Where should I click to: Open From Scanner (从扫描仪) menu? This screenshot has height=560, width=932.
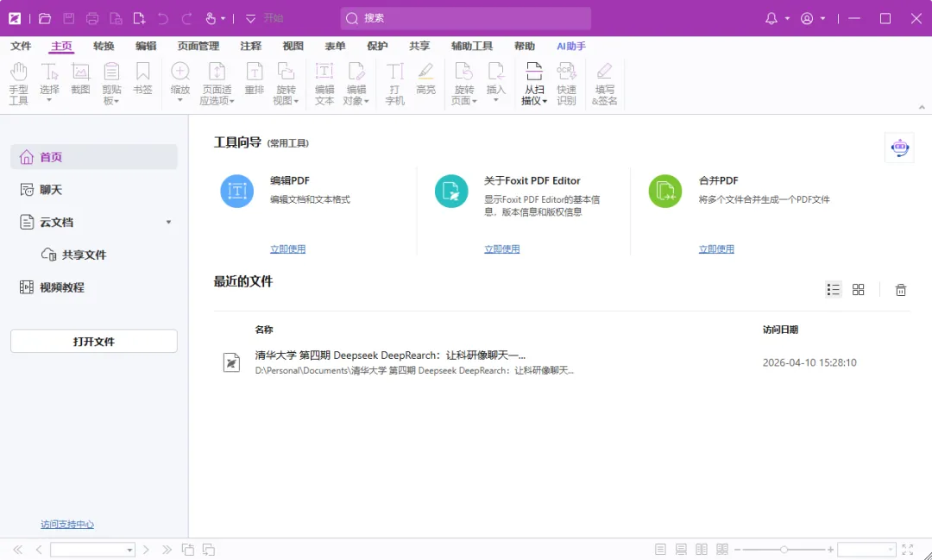pos(534,83)
